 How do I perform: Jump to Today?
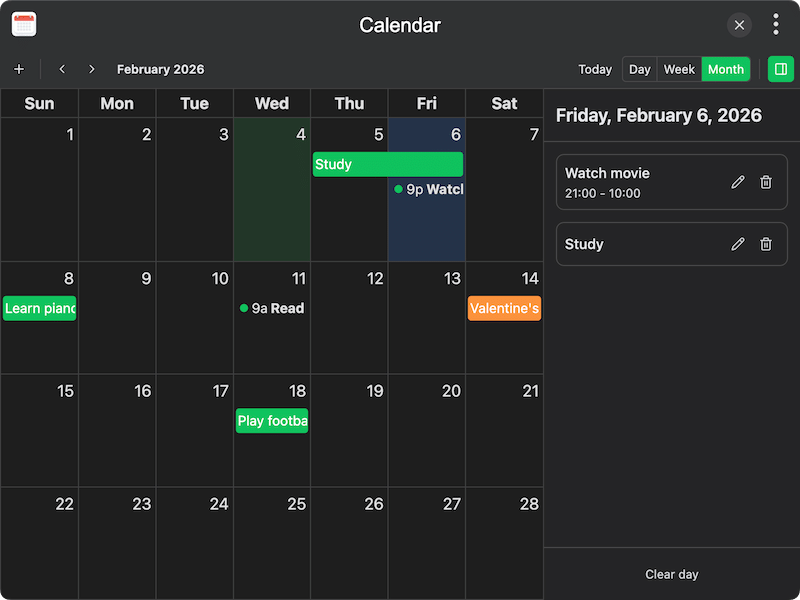(595, 69)
